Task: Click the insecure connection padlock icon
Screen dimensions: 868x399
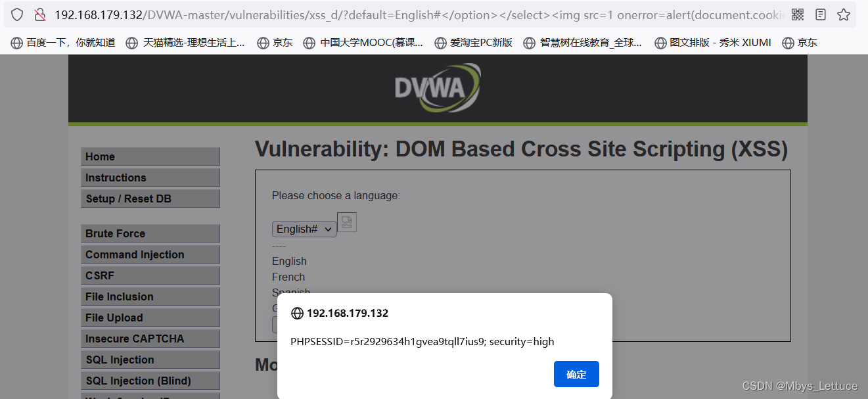Action: tap(39, 14)
